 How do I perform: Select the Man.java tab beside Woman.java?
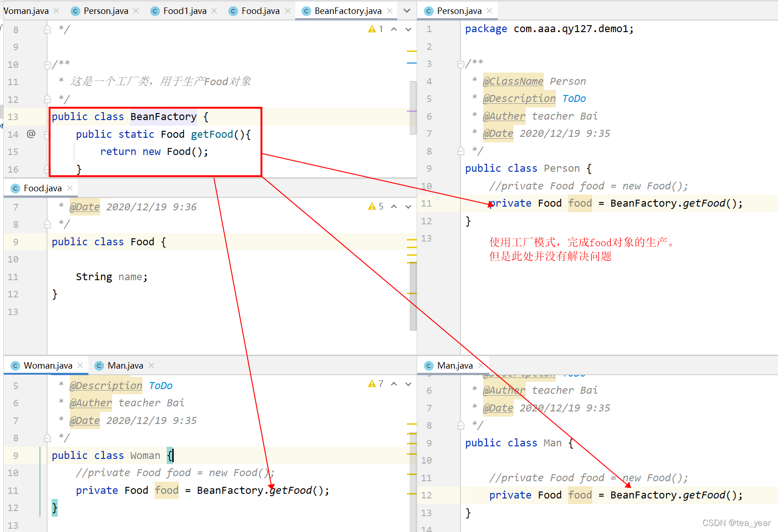click(125, 365)
